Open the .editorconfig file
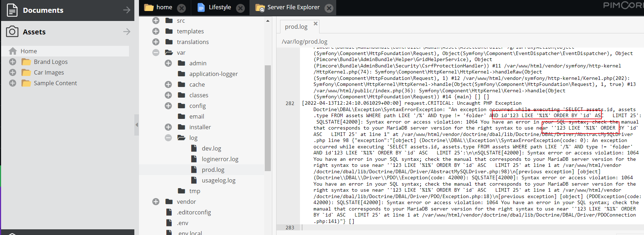This screenshot has width=644, height=235. tap(194, 212)
